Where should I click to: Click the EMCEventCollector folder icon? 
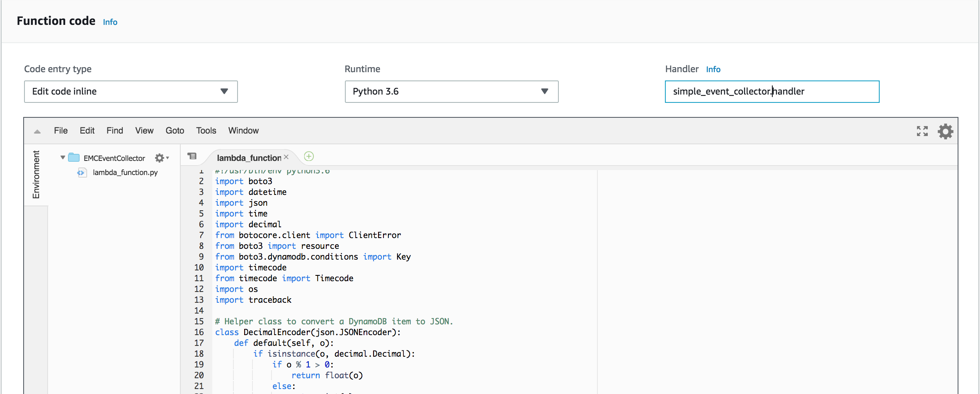pyautogui.click(x=74, y=158)
